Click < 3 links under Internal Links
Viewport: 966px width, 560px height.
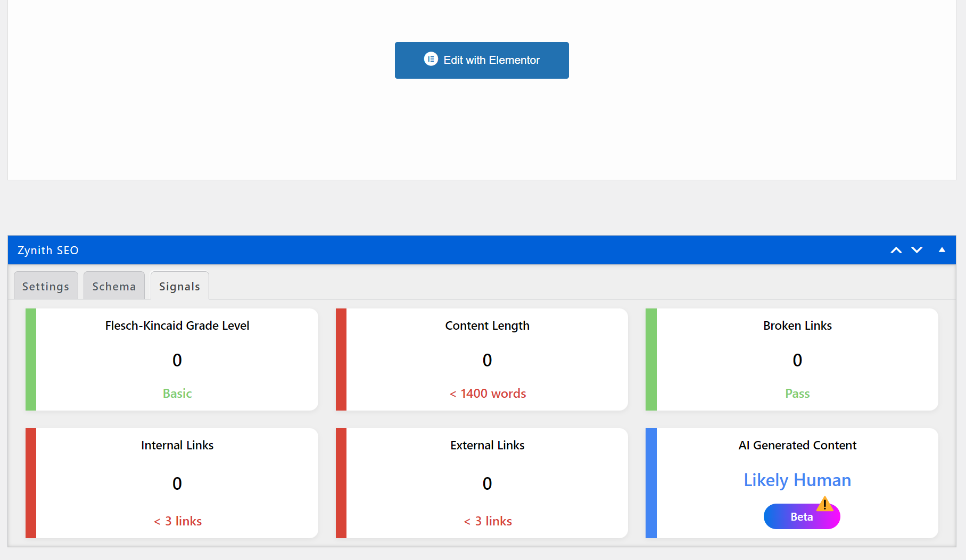(x=178, y=521)
